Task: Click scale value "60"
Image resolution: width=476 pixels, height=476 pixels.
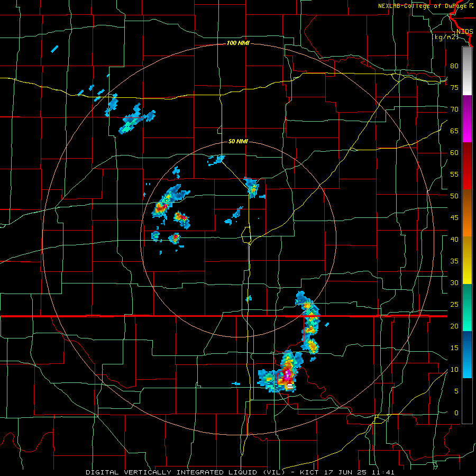Action: [454, 153]
